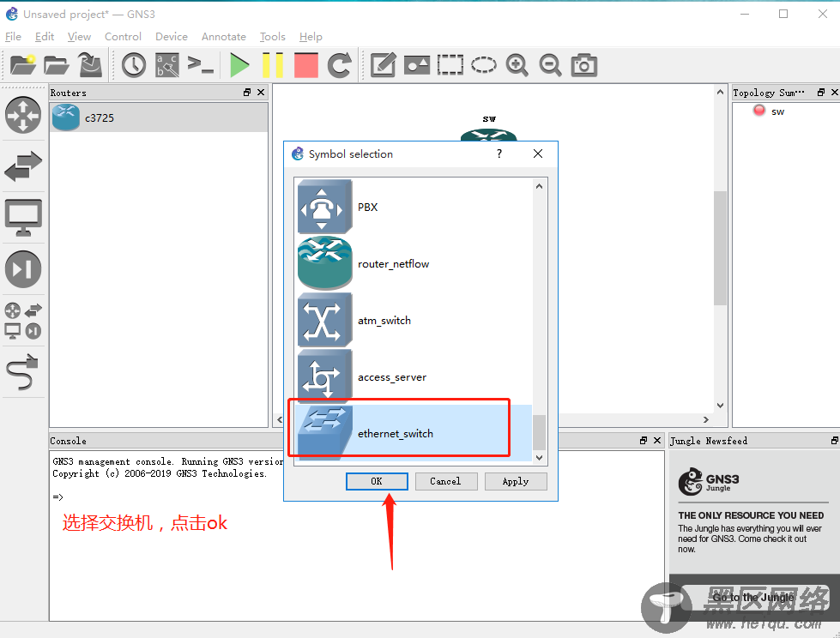Confirm symbol selection with OK
The width and height of the screenshot is (840, 638).
[x=377, y=481]
